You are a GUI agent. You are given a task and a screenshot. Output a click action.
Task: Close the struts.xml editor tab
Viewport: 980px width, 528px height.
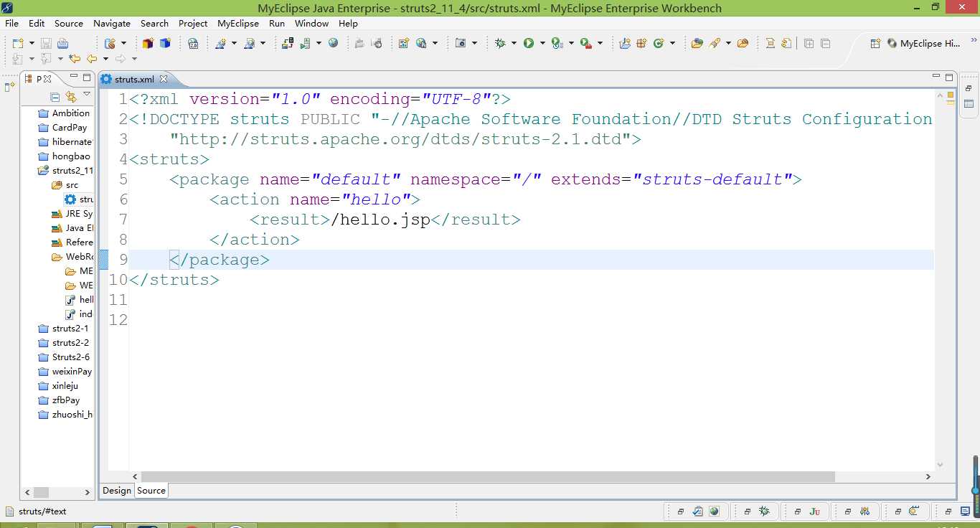coord(163,79)
